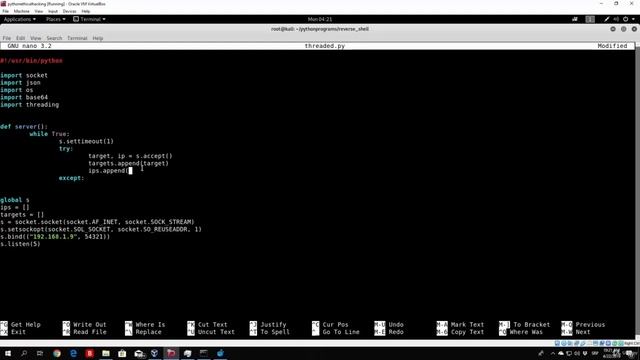This screenshot has height=360, width=640.
Task: Open Windows clock and date
Action: (x=611, y=353)
